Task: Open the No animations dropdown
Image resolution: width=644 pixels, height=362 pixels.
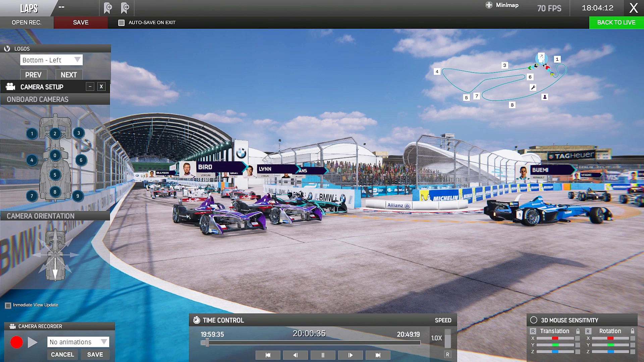Action: pos(78,342)
